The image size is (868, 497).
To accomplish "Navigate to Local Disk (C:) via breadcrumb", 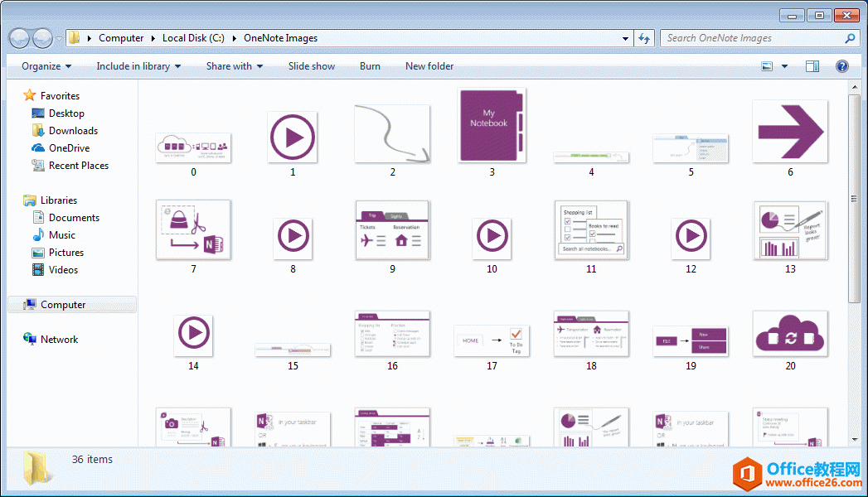I will pos(192,37).
